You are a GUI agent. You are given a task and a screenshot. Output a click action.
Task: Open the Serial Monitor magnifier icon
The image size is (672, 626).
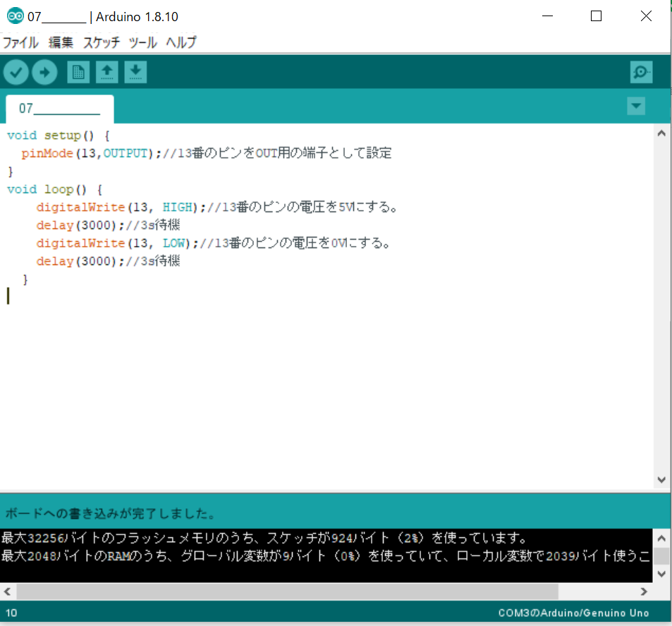641,72
